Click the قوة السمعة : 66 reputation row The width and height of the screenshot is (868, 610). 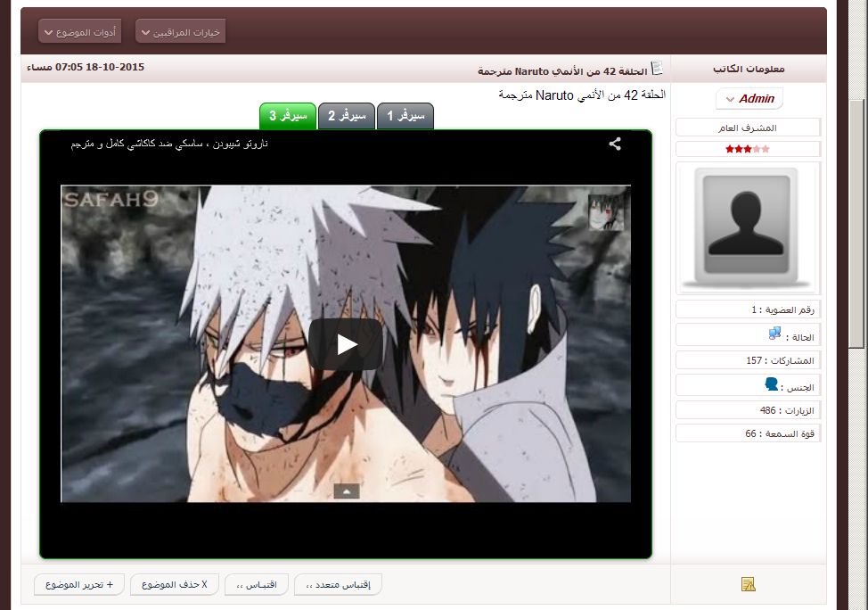point(748,433)
